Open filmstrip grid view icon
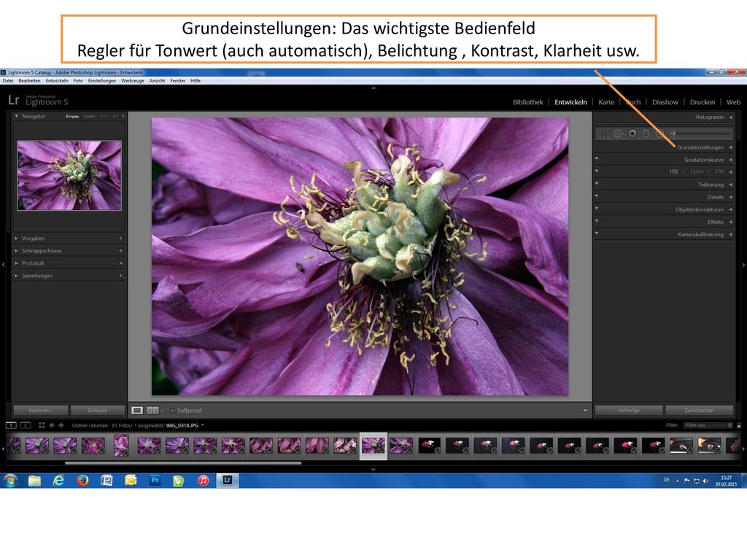Image resolution: width=747 pixels, height=560 pixels. tap(42, 425)
